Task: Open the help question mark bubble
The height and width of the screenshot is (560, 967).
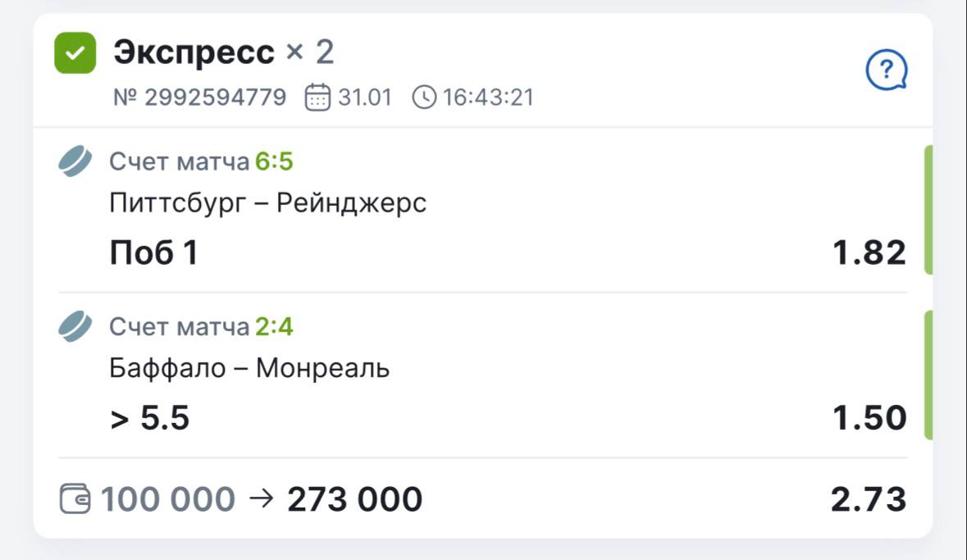Action: (x=887, y=71)
